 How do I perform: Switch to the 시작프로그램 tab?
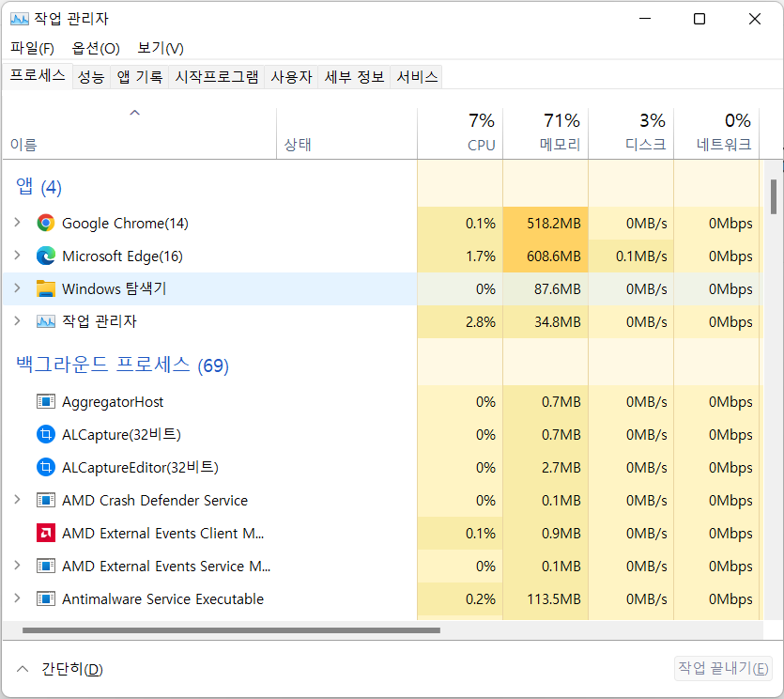pos(217,76)
